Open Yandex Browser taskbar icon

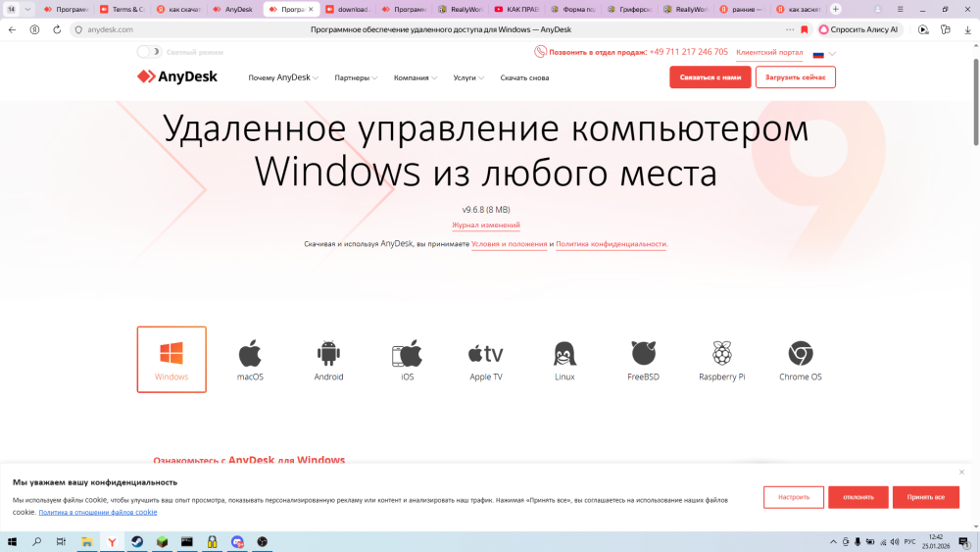coord(112,542)
